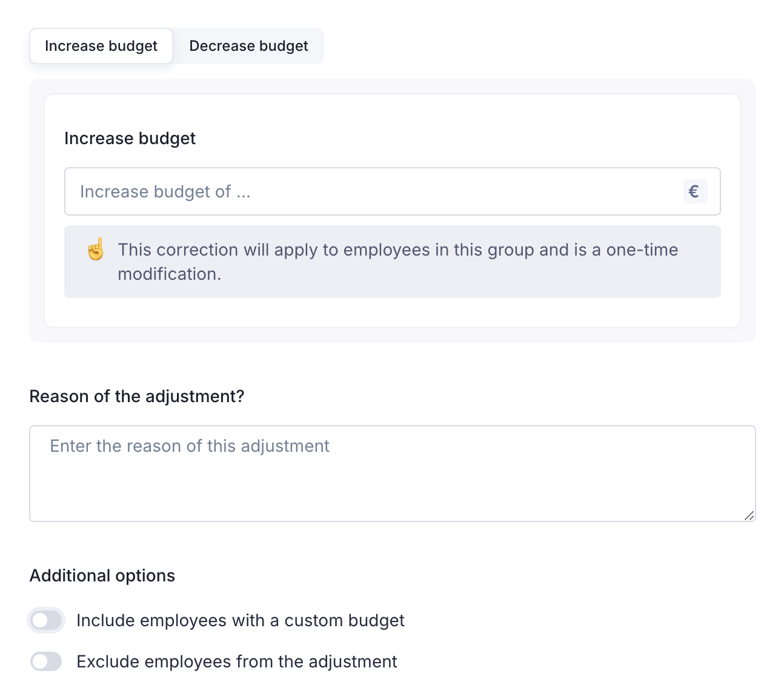Enable 'Include employees with a custom budget' switch

point(46,621)
